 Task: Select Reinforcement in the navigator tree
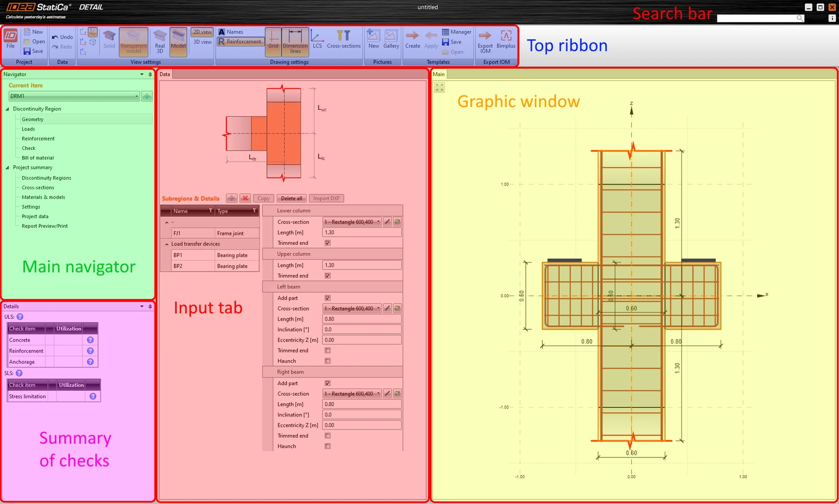(38, 138)
